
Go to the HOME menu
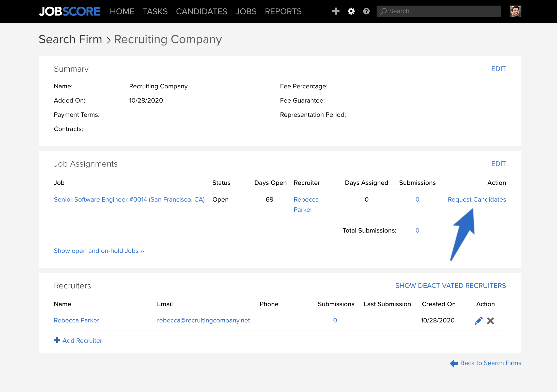click(122, 11)
